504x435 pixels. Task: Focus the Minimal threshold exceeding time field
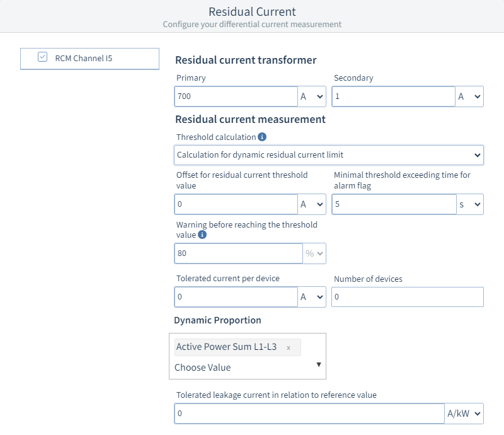[393, 204]
